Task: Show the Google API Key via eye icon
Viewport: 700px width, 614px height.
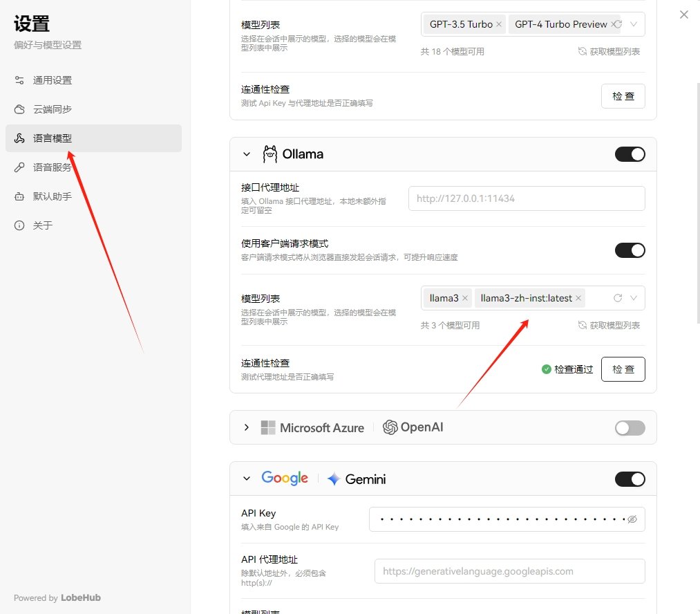Action: click(632, 519)
